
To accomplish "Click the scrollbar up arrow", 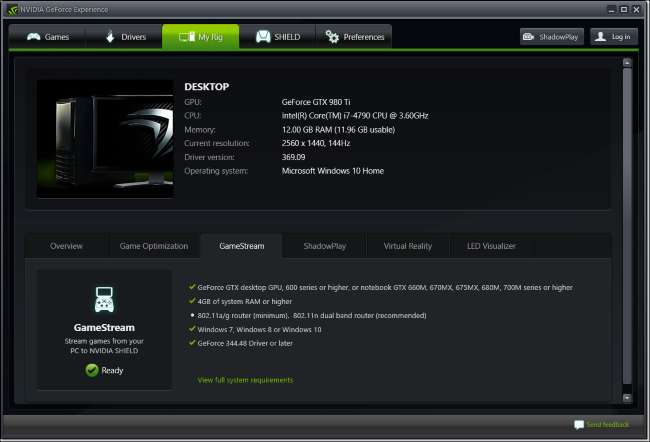I will 627,63.
